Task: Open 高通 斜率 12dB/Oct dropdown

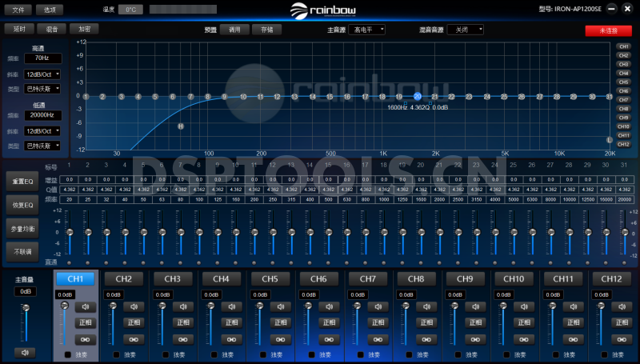Action: pyautogui.click(x=42, y=74)
